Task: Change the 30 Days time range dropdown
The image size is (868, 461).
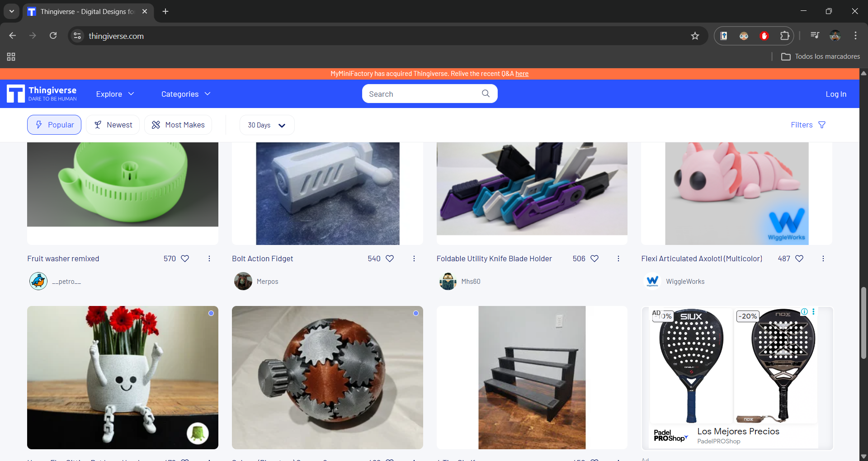Action: pyautogui.click(x=266, y=125)
